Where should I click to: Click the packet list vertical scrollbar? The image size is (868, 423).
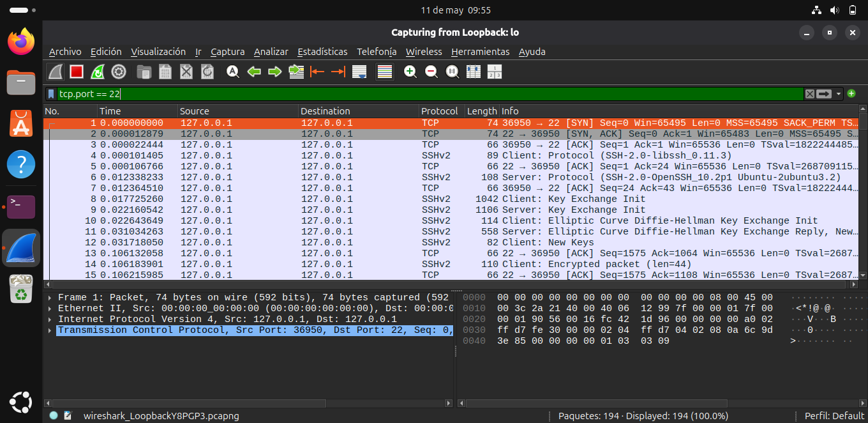863,192
